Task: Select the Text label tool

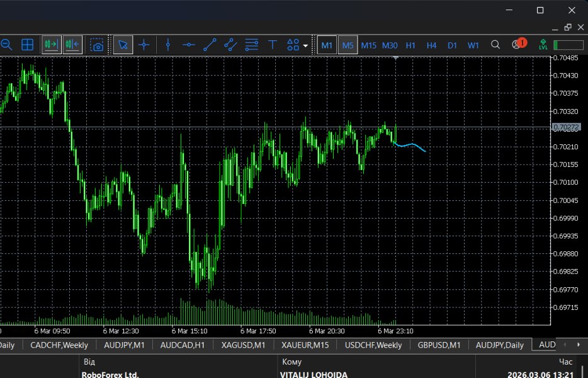Action: [272, 45]
